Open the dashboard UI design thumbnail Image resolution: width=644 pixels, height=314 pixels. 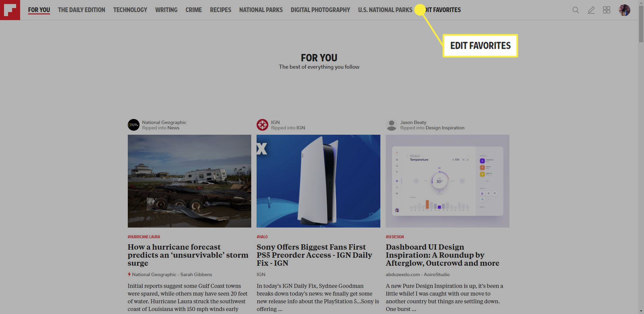tap(447, 181)
